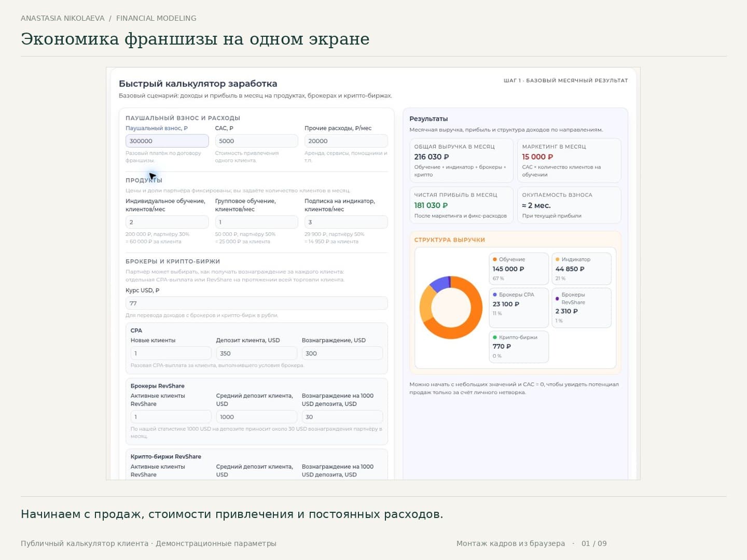747x560 pixels.
Task: Click the ШАГ 1 step label
Action: [565, 80]
